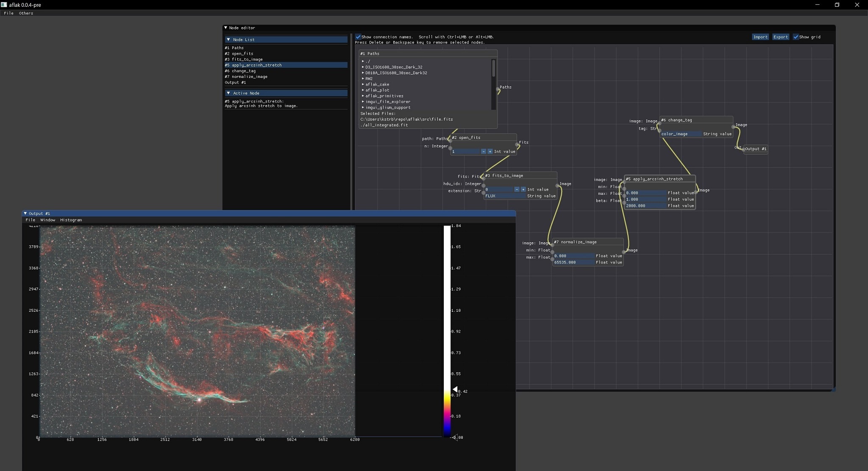Expand the aflak_cake folder

pyautogui.click(x=363, y=84)
